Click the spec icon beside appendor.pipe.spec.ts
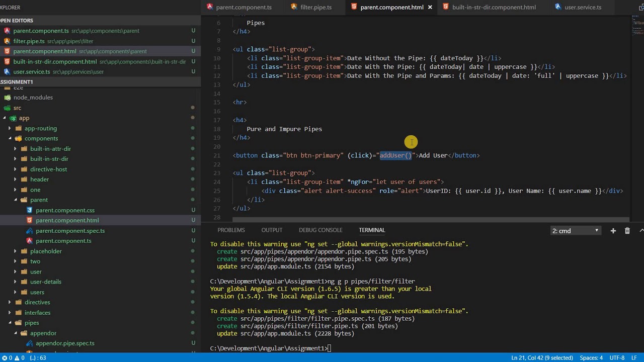Image resolution: width=644 pixels, height=362 pixels. click(x=29, y=343)
